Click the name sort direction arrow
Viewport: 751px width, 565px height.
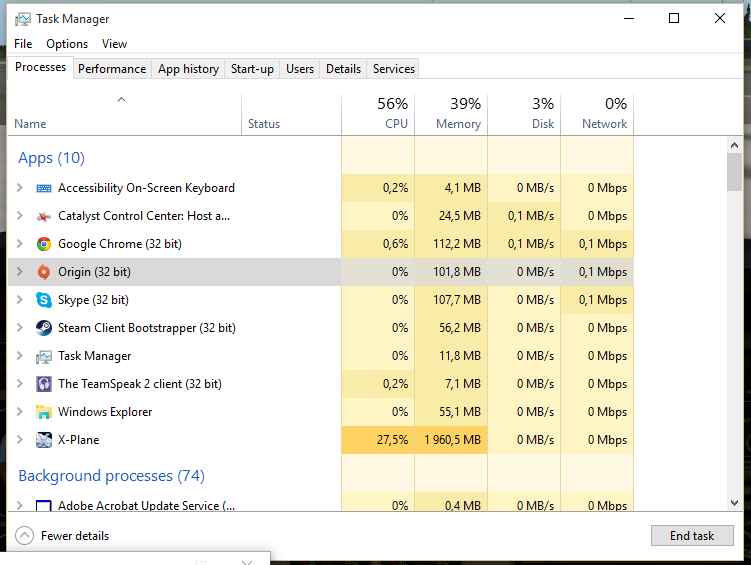[122, 100]
